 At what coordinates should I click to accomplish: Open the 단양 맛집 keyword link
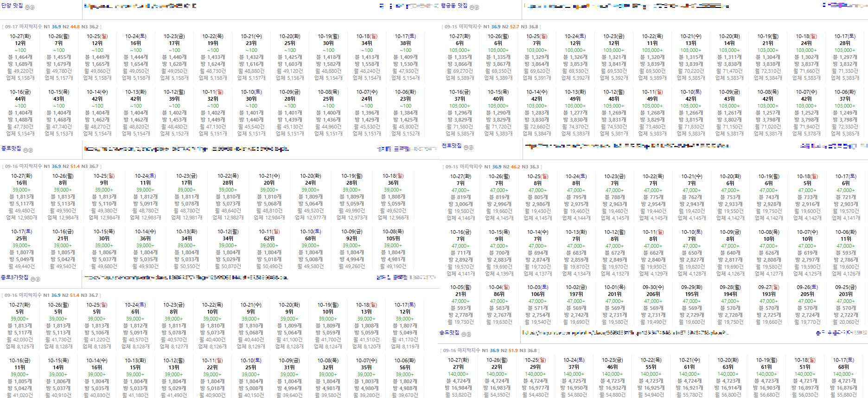click(12, 6)
